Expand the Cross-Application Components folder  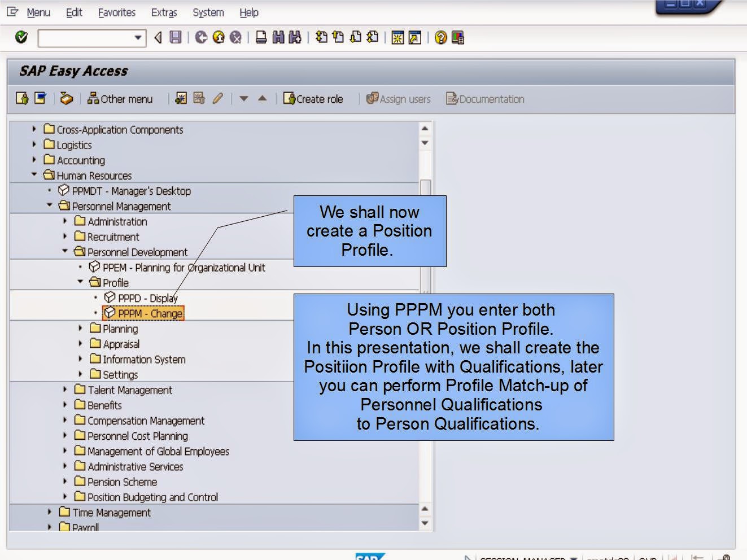34,129
